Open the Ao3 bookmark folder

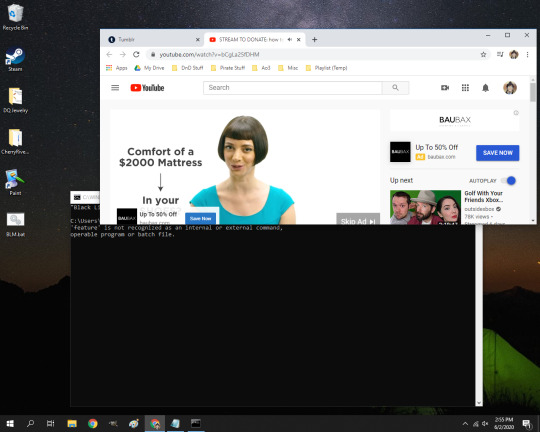261,68
